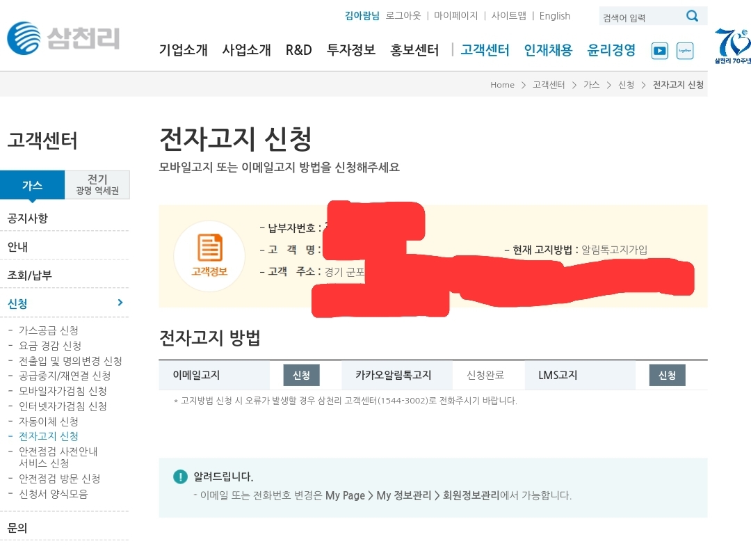The height and width of the screenshot is (560, 751).
Task: Click the 로그아웃 link
Action: [x=403, y=15]
